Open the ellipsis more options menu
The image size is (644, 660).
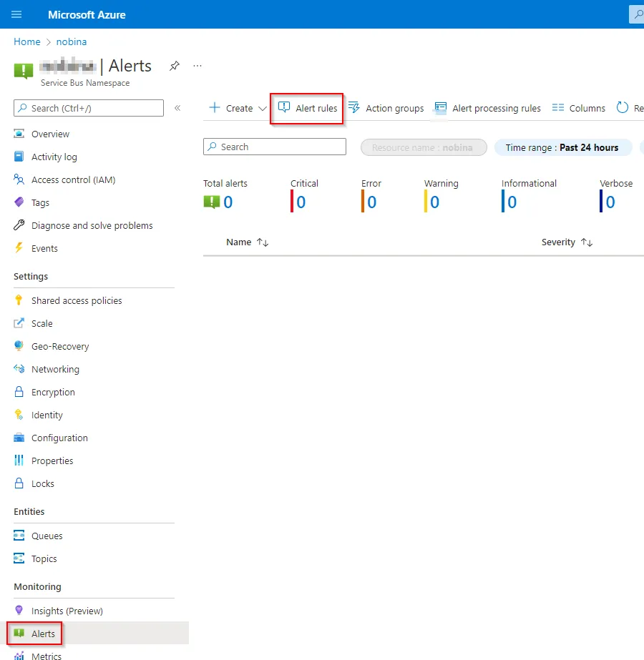pos(197,66)
